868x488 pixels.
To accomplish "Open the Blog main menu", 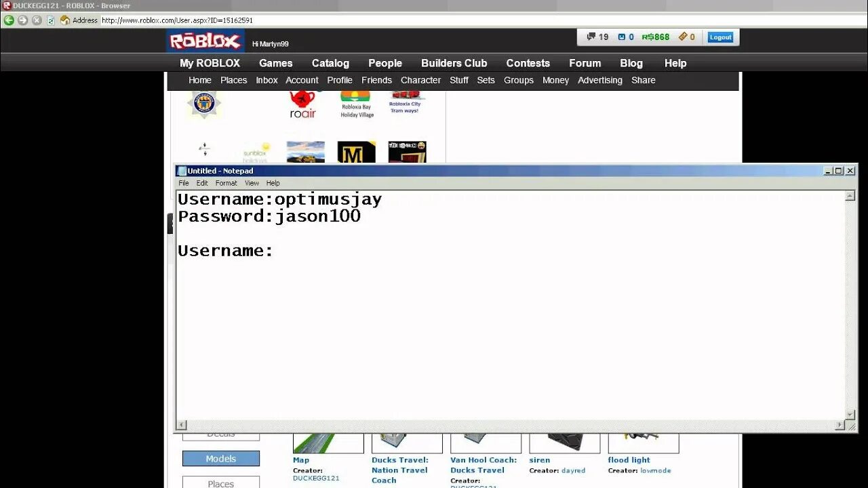I will (x=631, y=63).
